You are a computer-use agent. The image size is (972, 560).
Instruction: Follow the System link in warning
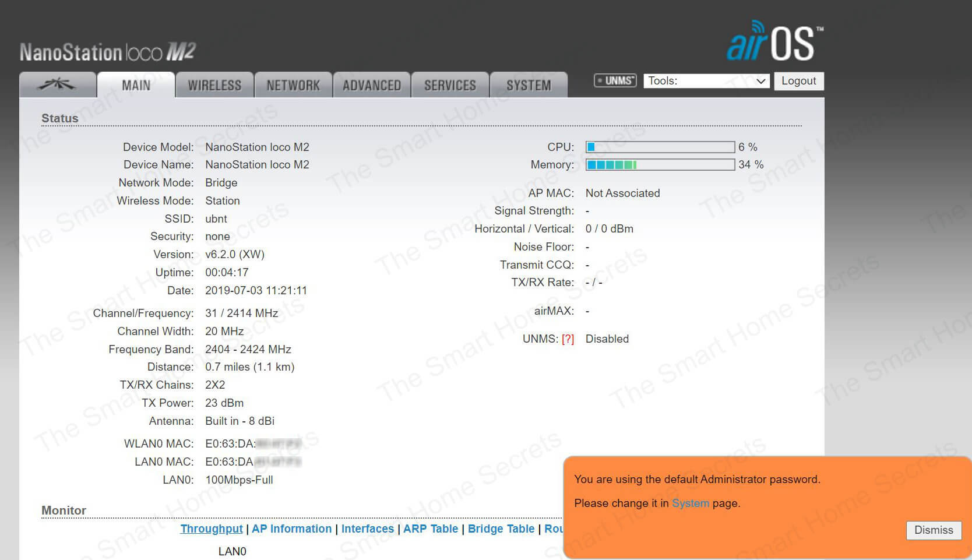click(690, 503)
